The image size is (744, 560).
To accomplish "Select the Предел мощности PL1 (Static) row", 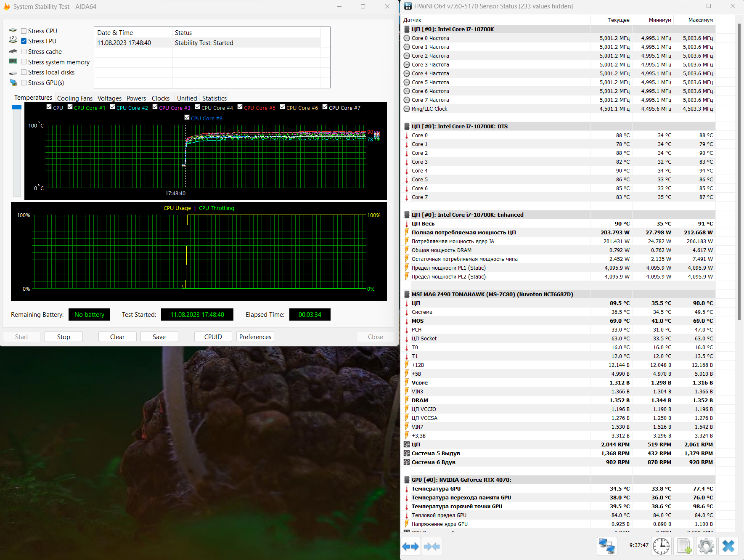I will point(558,268).
